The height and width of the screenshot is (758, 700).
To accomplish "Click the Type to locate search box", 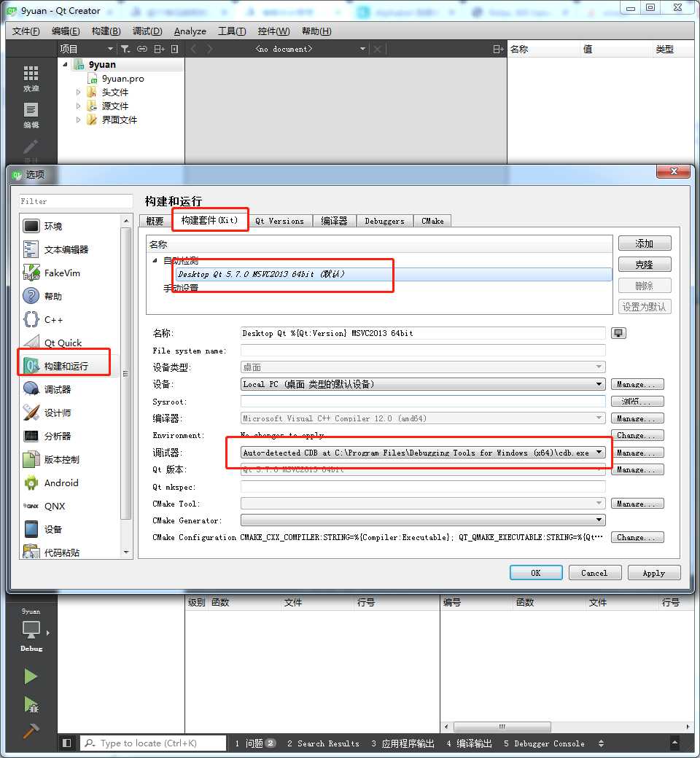I will tap(153, 743).
